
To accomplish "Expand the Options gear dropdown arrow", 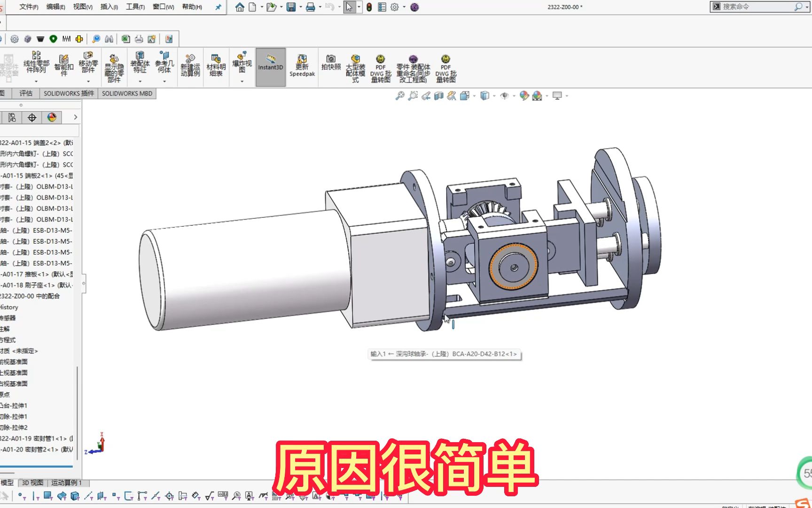I will [x=404, y=7].
